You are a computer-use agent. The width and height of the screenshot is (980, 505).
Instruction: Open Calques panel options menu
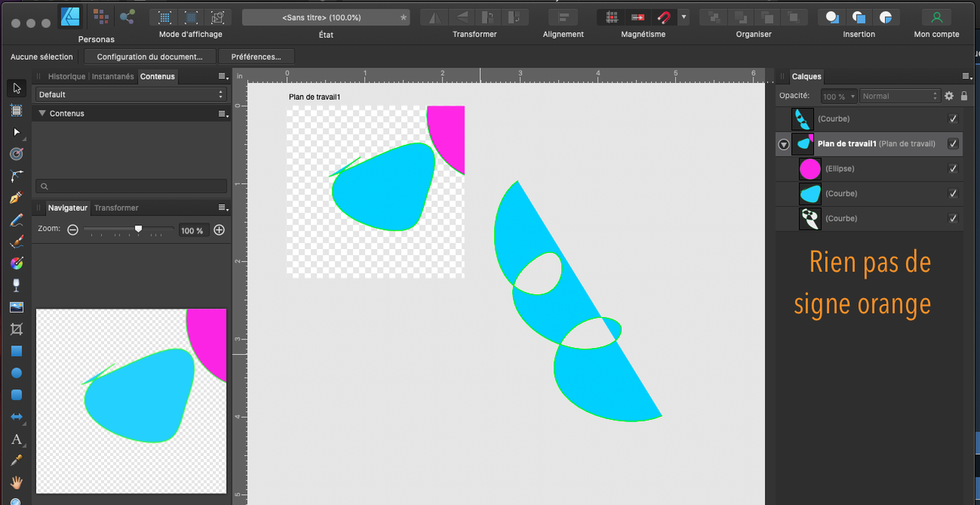(967, 77)
